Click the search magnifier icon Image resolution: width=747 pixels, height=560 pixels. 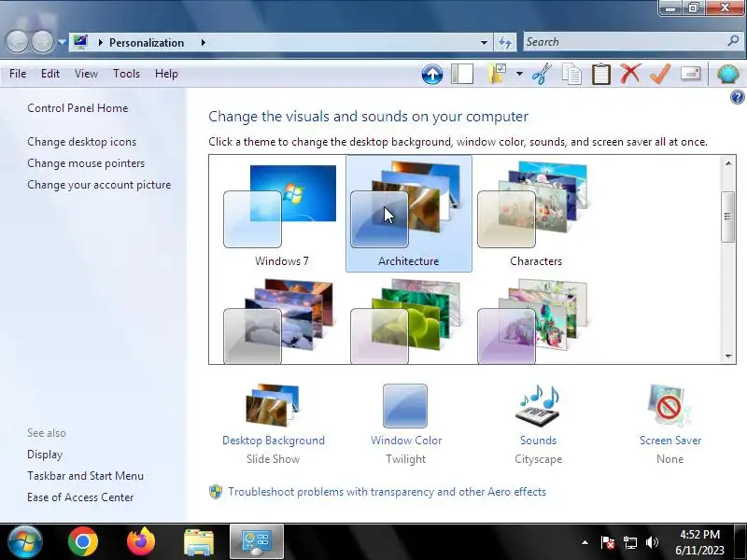(733, 41)
